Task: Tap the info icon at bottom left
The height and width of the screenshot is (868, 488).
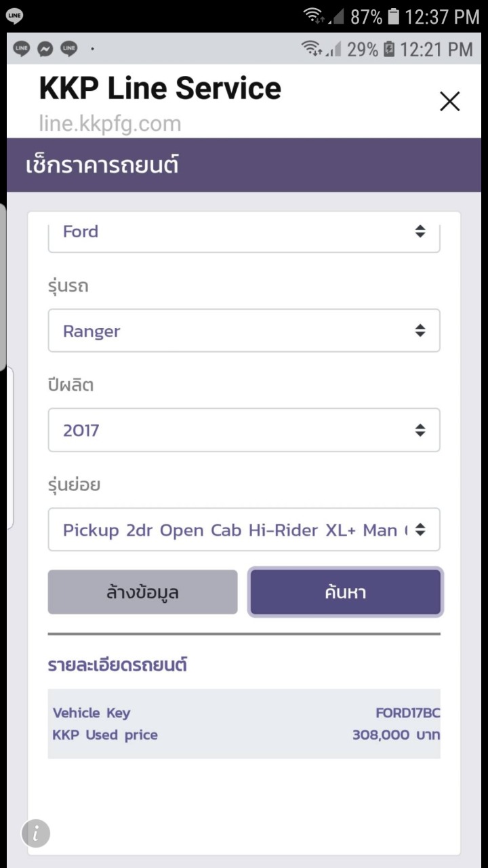Action: (36, 833)
